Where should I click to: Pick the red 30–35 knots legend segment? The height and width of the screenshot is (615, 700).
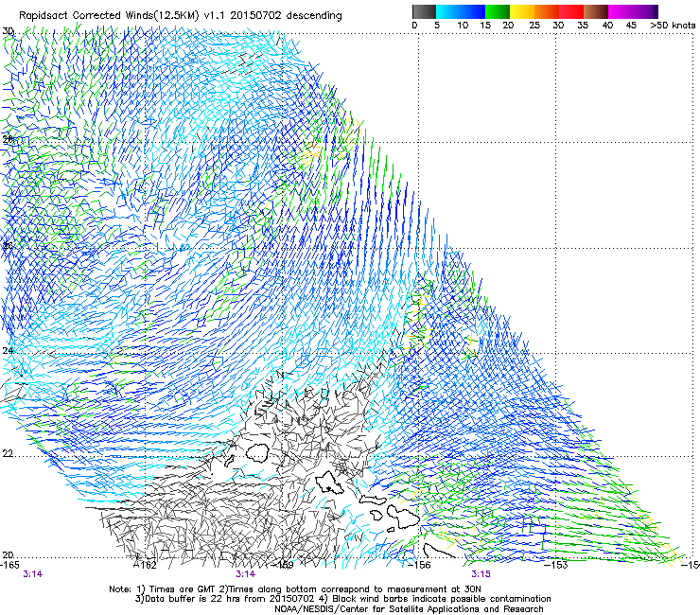pos(571,11)
